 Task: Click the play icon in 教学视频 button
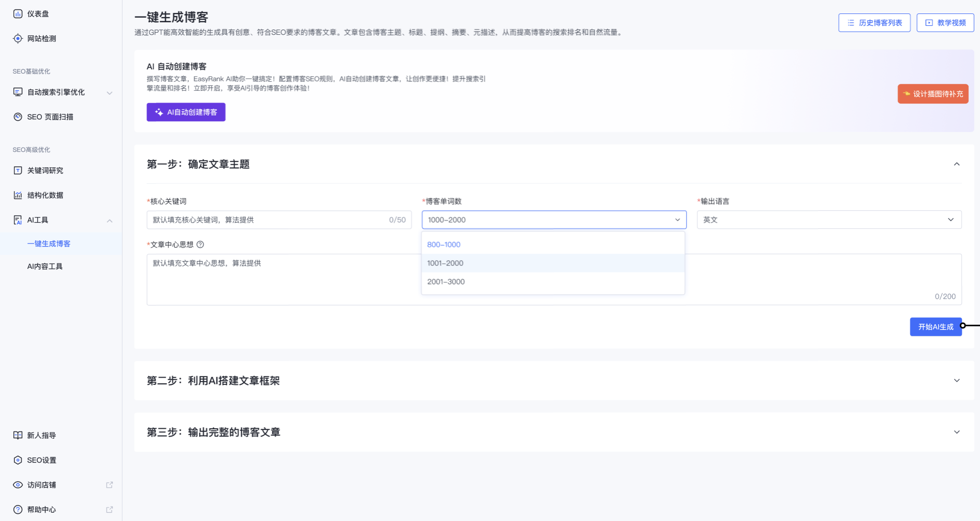click(x=929, y=23)
